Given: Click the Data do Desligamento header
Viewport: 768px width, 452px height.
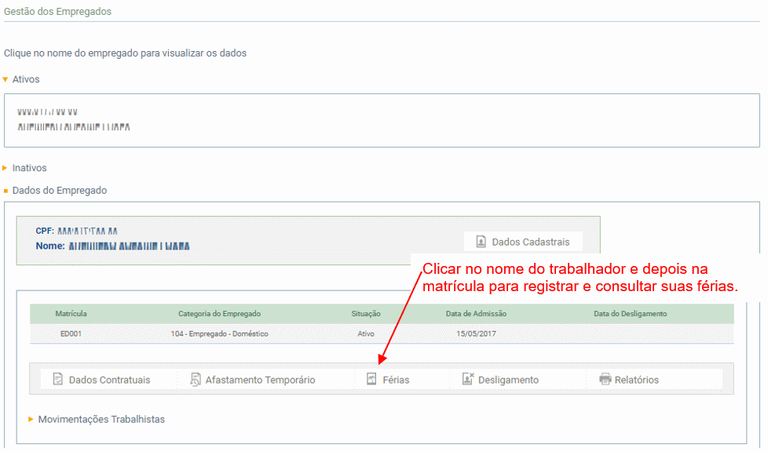Looking at the screenshot, I should click(x=630, y=313).
